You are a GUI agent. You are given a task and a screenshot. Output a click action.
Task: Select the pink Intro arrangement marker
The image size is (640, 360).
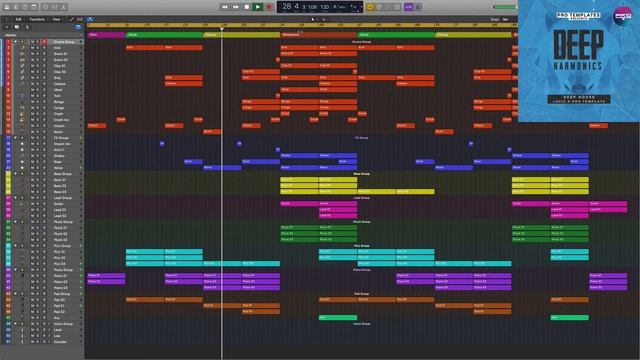coord(106,35)
